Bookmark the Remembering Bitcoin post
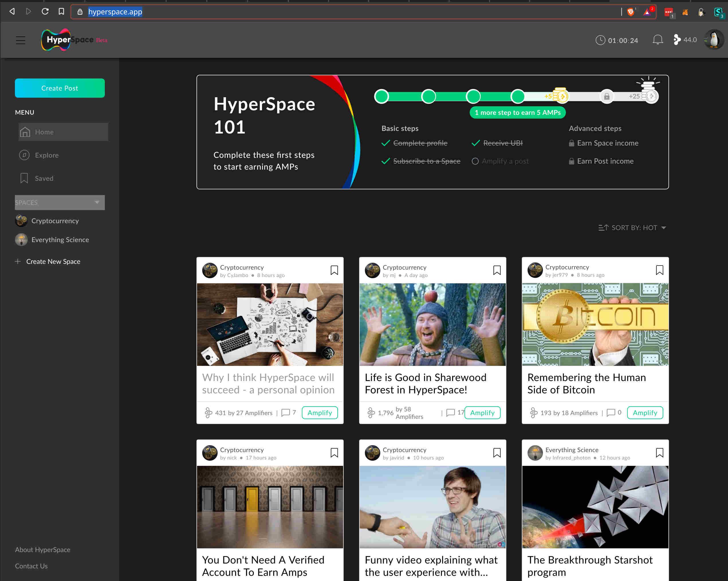This screenshot has width=728, height=581. pyautogui.click(x=660, y=270)
